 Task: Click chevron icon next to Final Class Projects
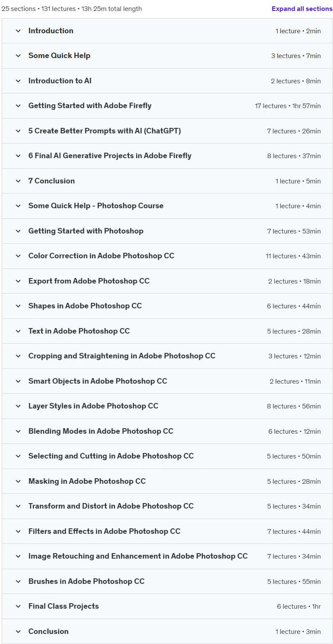coord(18,606)
